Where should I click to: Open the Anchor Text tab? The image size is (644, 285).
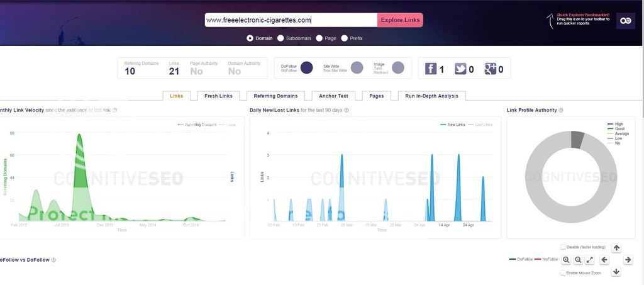(333, 96)
